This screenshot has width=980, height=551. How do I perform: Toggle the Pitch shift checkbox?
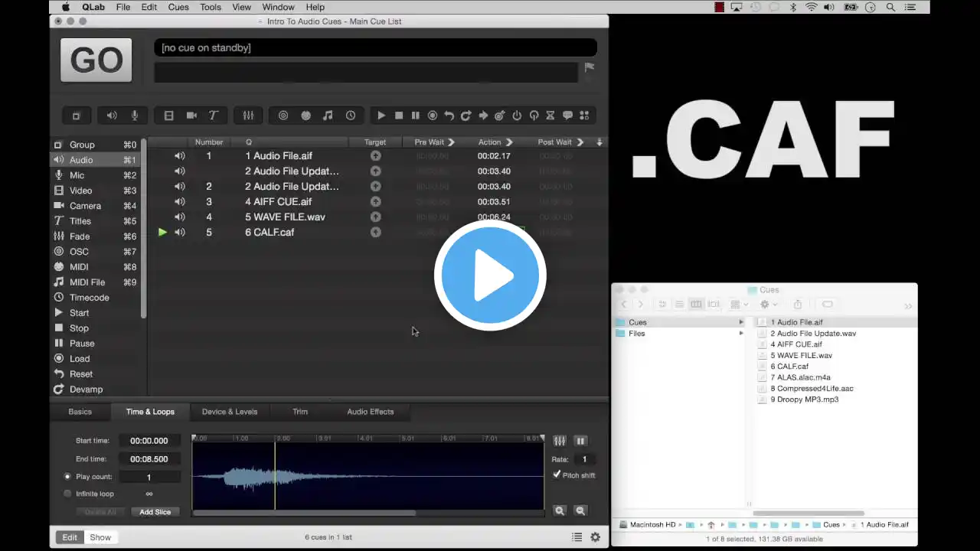[x=557, y=474]
